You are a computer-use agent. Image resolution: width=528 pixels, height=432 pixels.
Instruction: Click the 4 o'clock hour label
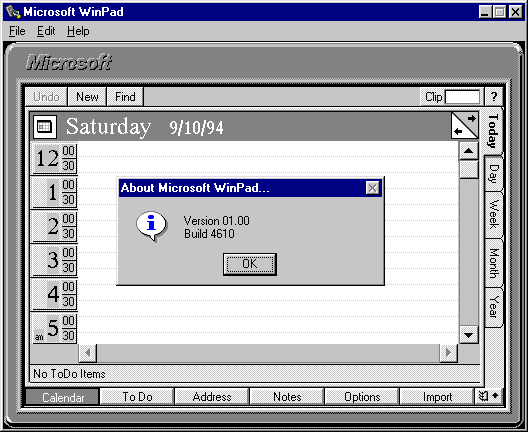pos(53,294)
